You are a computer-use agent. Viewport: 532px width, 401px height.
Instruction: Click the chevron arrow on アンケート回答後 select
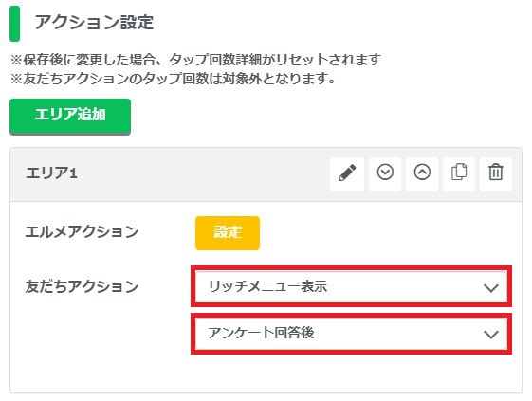pos(490,335)
